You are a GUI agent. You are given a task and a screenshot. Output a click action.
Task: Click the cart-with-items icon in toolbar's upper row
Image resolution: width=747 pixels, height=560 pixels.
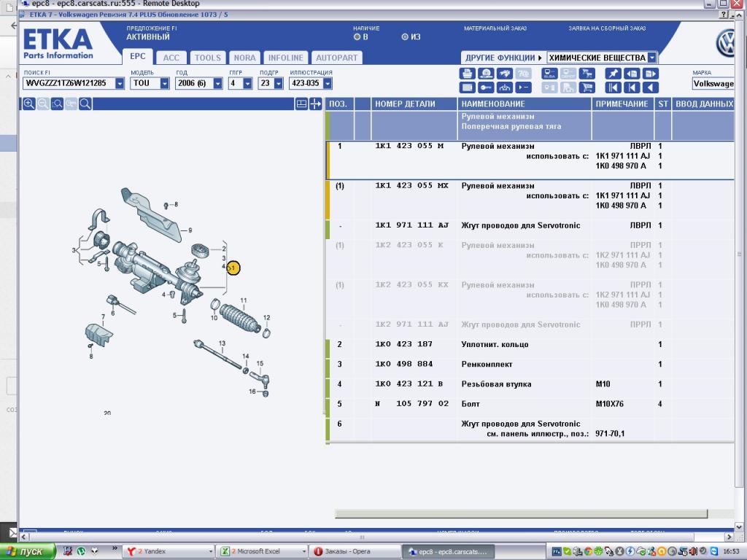pos(587,74)
